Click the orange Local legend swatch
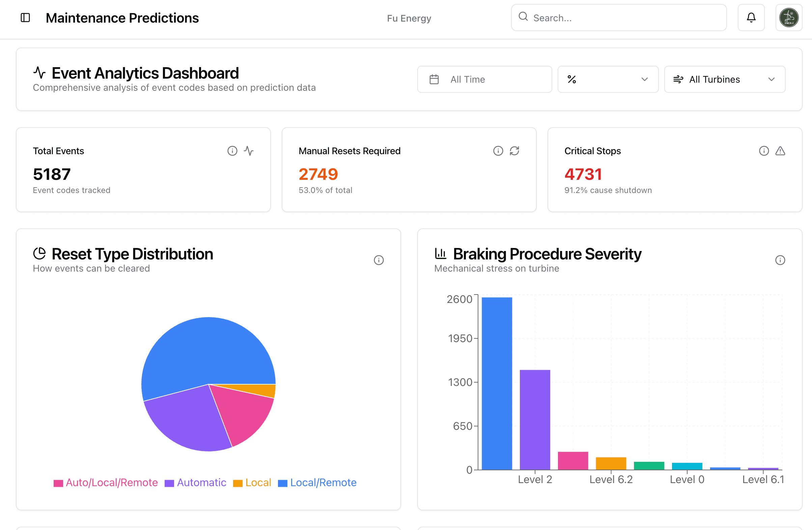812x530 pixels. 238,483
